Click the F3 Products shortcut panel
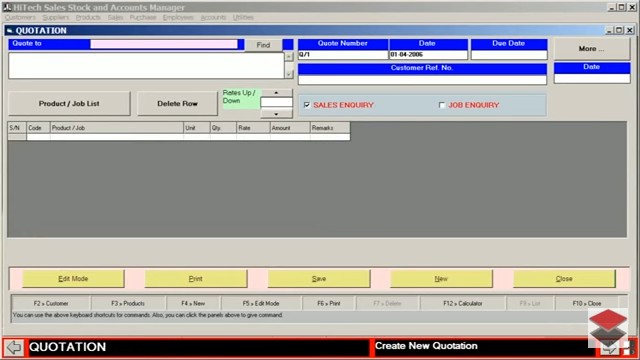This screenshot has width=640, height=360. (x=128, y=303)
